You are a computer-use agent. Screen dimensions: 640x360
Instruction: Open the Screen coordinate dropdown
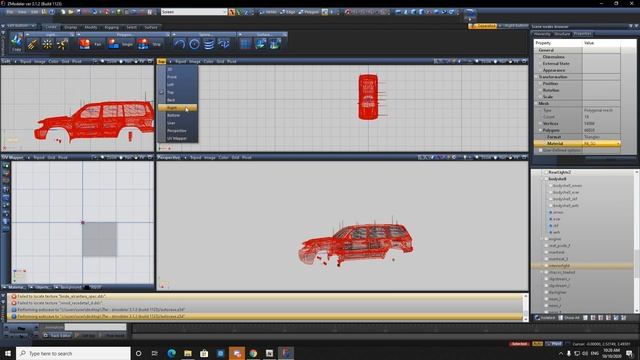pyautogui.click(x=194, y=12)
